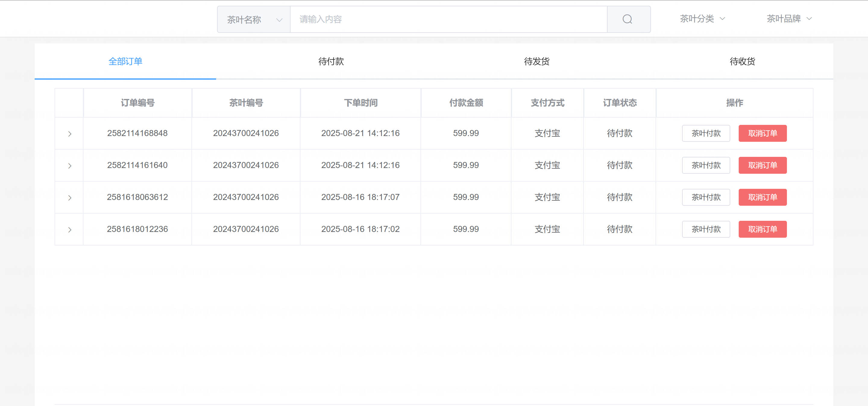The width and height of the screenshot is (868, 406).
Task: Select the 全部订单 tab
Action: click(x=125, y=61)
